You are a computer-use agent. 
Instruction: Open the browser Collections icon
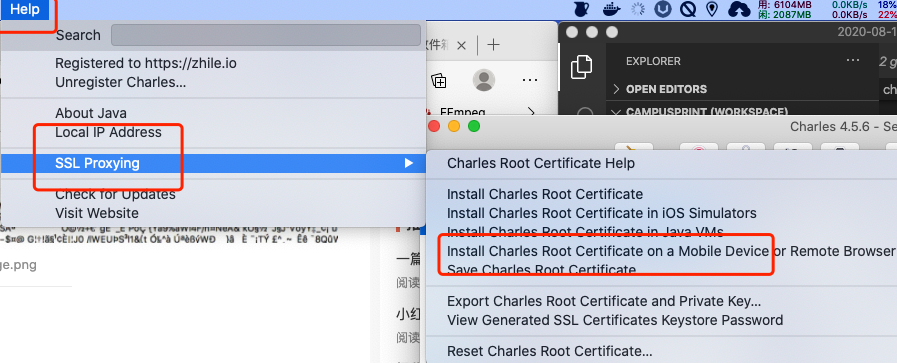439,81
